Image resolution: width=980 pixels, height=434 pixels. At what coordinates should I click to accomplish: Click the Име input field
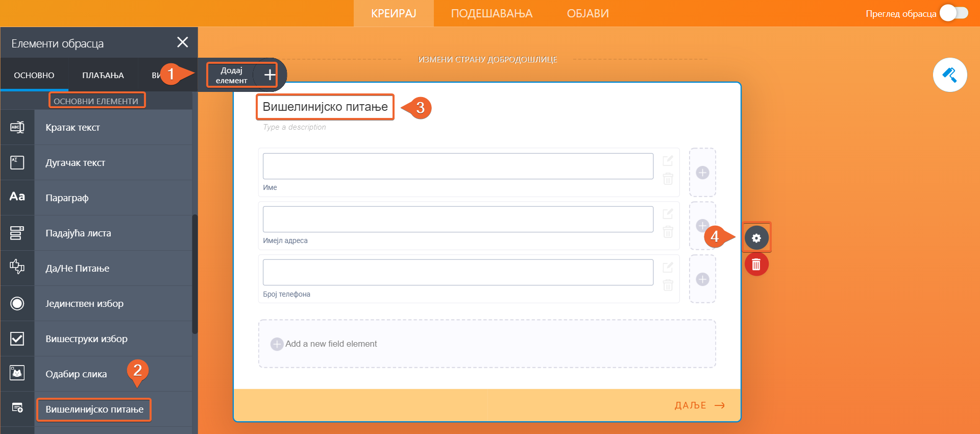tap(458, 166)
